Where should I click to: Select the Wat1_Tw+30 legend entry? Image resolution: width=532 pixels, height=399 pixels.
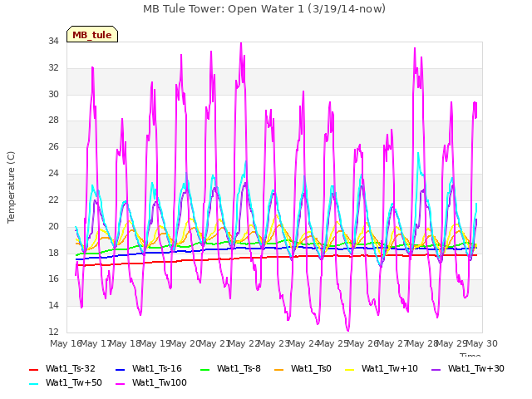pyautogui.click(x=468, y=368)
